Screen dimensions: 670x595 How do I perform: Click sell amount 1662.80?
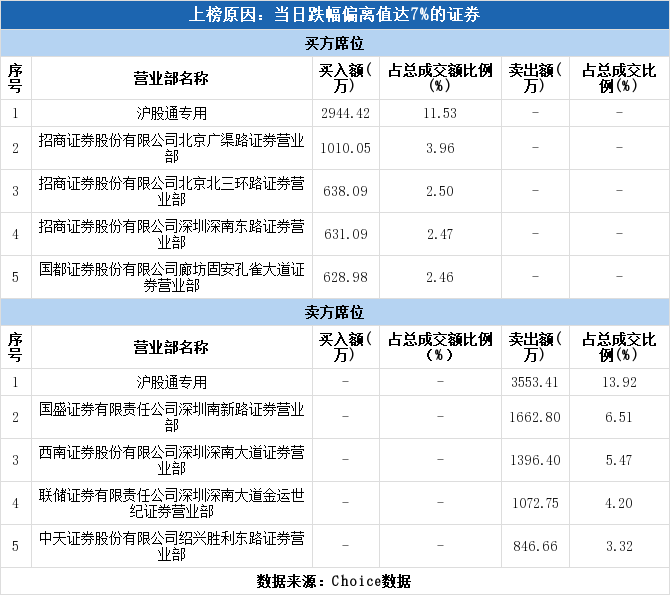click(x=535, y=417)
